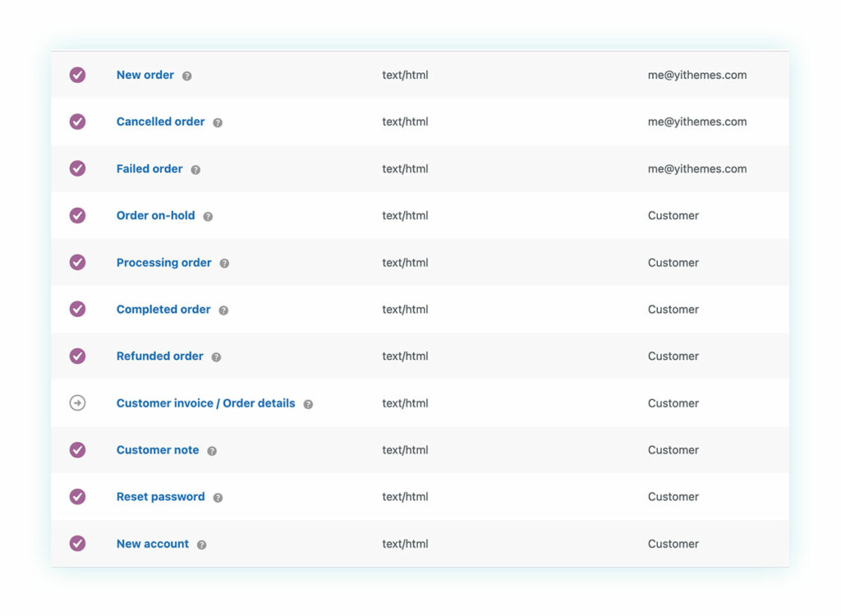The height and width of the screenshot is (616, 841).
Task: Click the enabled status checkmark for Refunded order
Action: [77, 356]
